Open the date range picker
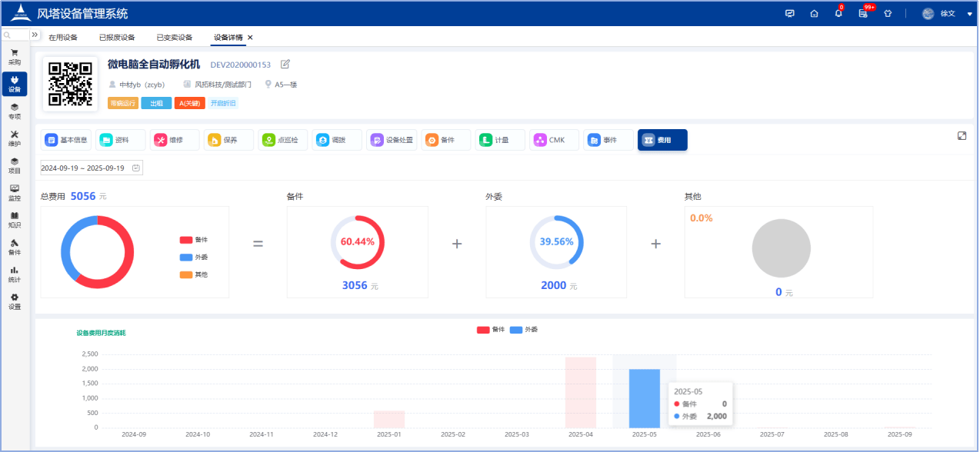 [x=91, y=168]
